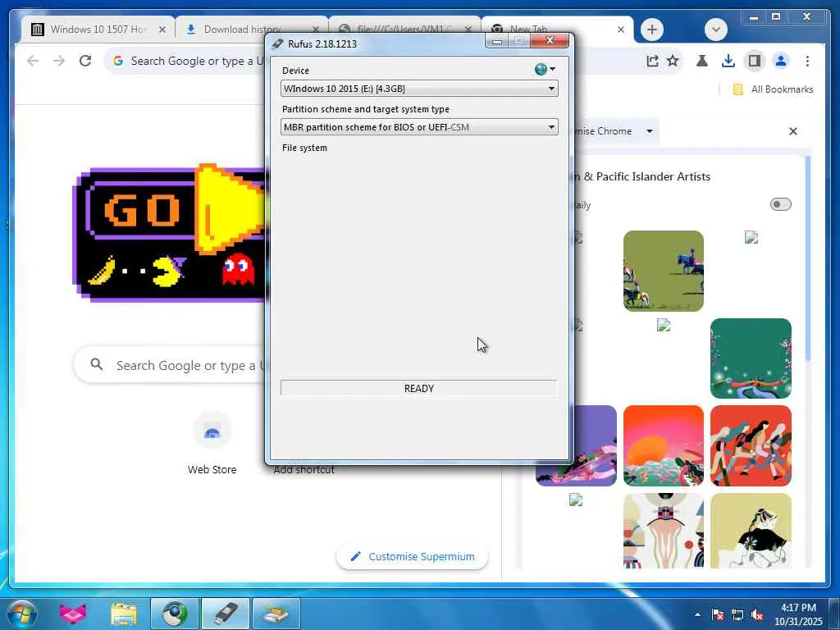Show hidden system tray icons
The width and height of the screenshot is (840, 630).
(x=697, y=614)
